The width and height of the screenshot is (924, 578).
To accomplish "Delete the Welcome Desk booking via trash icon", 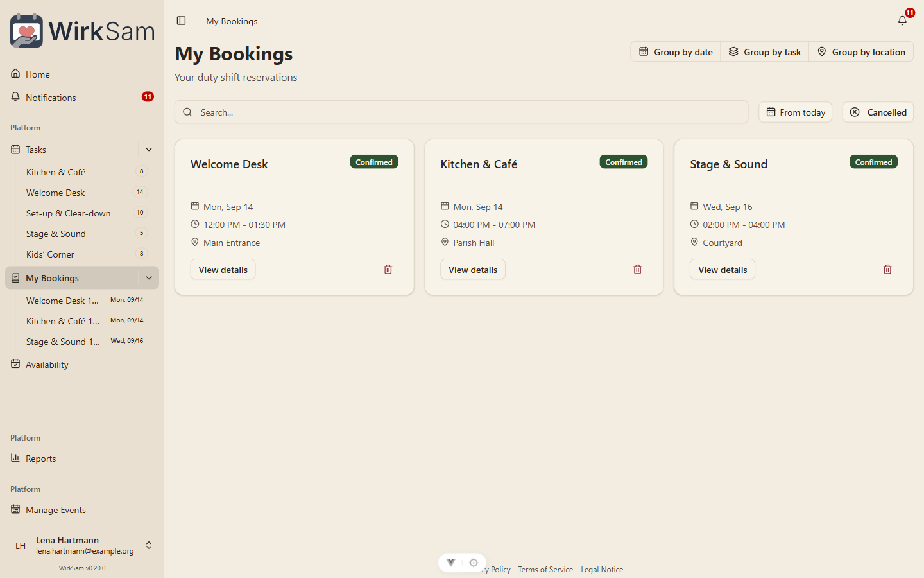I will pos(388,270).
